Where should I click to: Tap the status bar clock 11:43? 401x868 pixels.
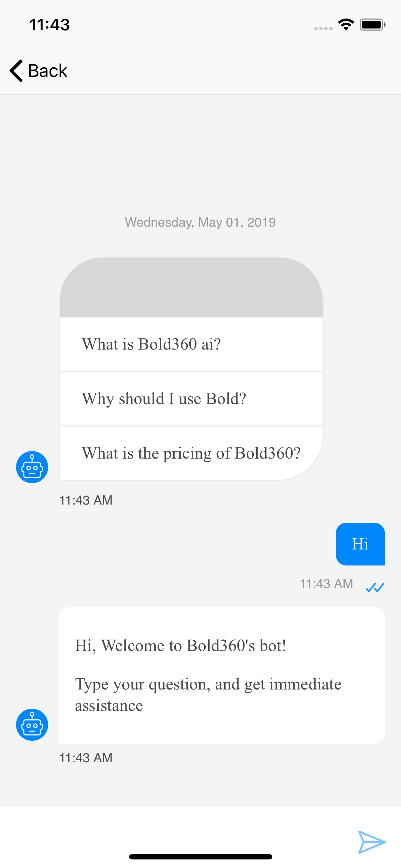(50, 25)
